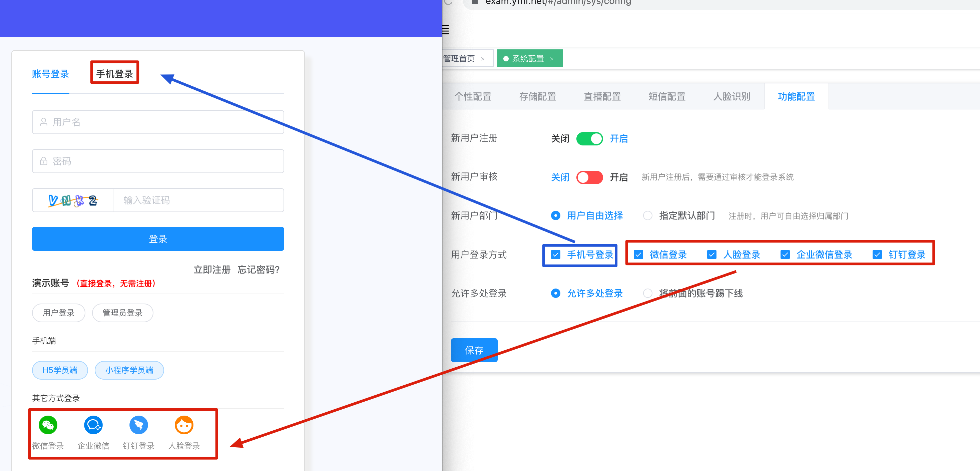
Task: Switch to the 账号登录 tab
Action: [x=50, y=74]
